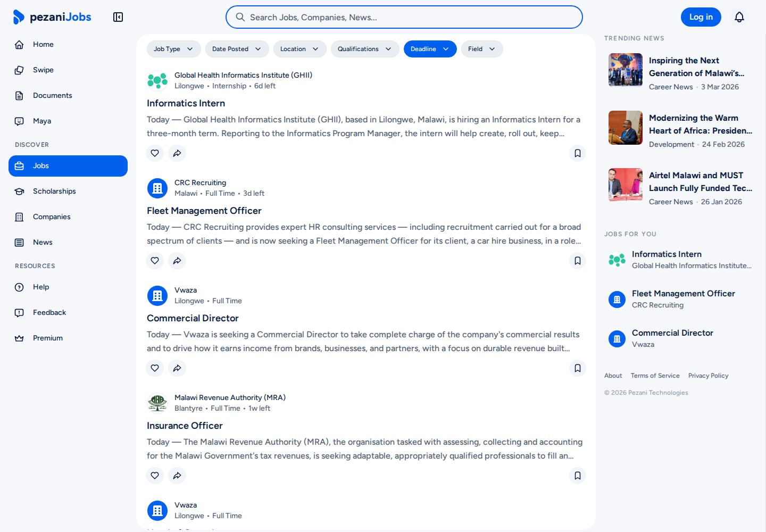766x532 pixels.
Task: Open Premium page
Action: click(x=68, y=338)
